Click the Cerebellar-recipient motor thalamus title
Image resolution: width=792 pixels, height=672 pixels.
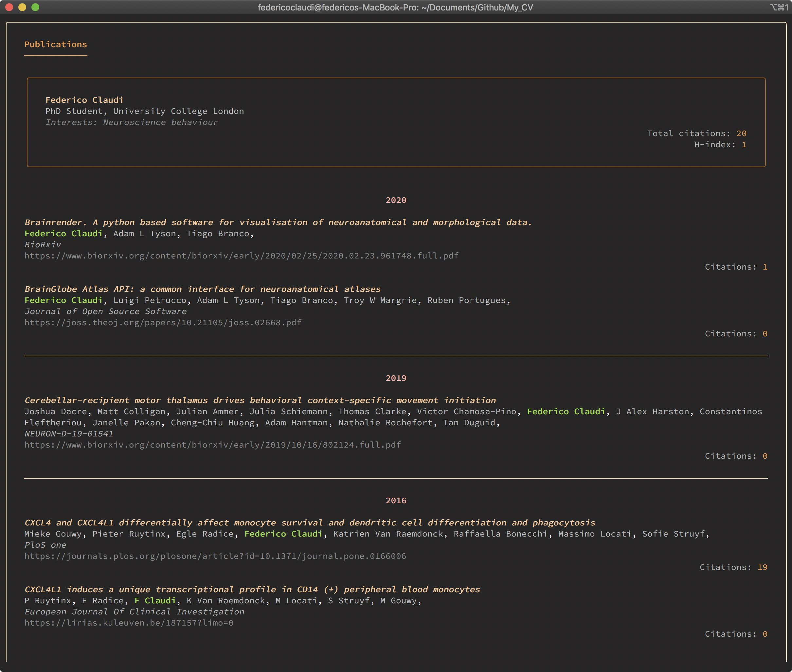[260, 400]
